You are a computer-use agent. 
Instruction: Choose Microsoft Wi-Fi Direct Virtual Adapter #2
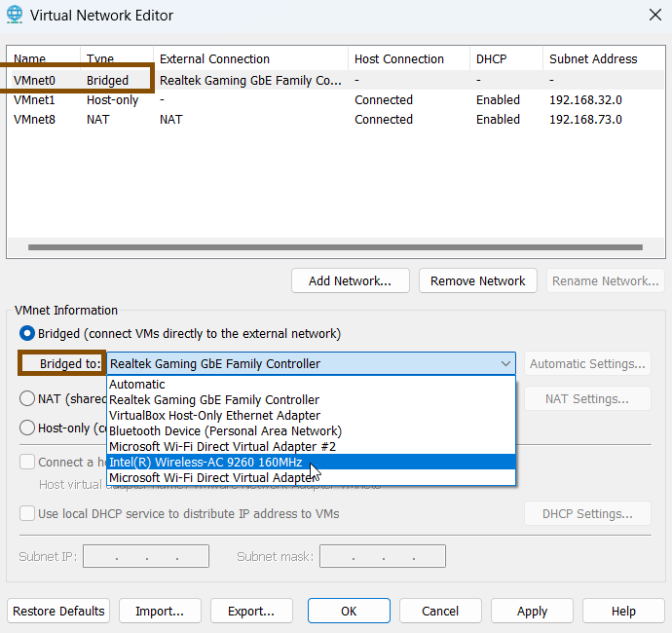[311, 447]
